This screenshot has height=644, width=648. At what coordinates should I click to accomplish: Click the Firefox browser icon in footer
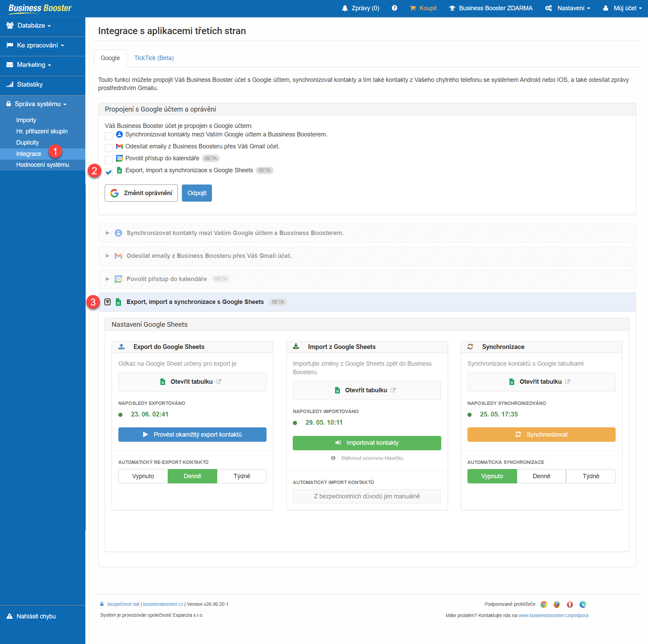pyautogui.click(x=557, y=604)
